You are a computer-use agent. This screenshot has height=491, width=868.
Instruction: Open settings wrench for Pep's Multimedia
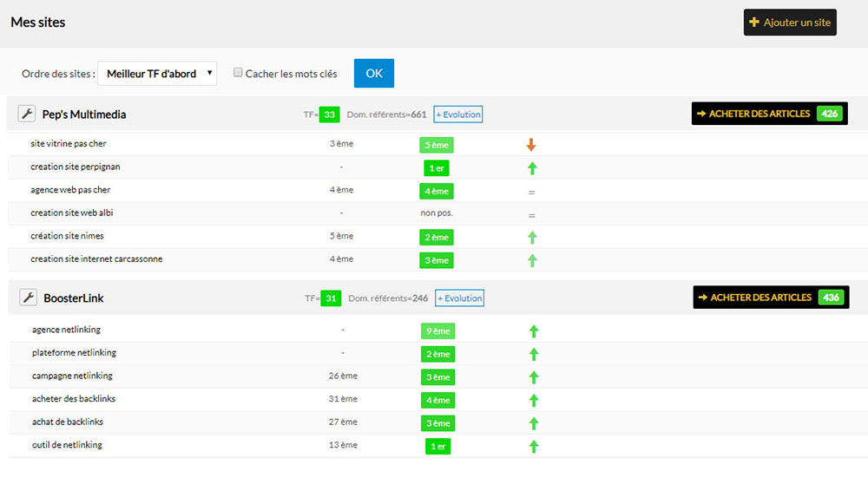[x=27, y=114]
